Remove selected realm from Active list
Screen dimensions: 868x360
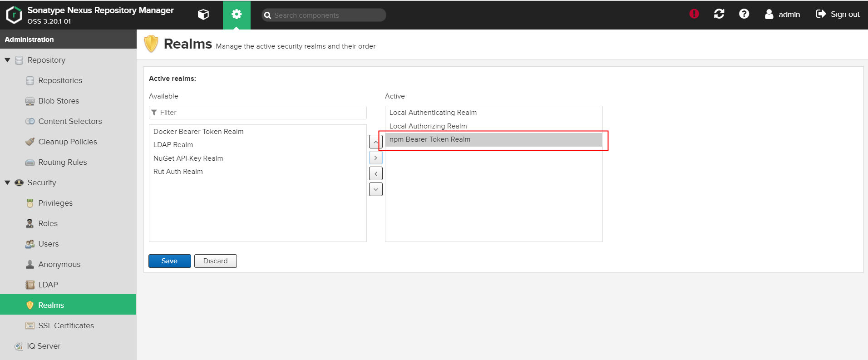click(376, 173)
